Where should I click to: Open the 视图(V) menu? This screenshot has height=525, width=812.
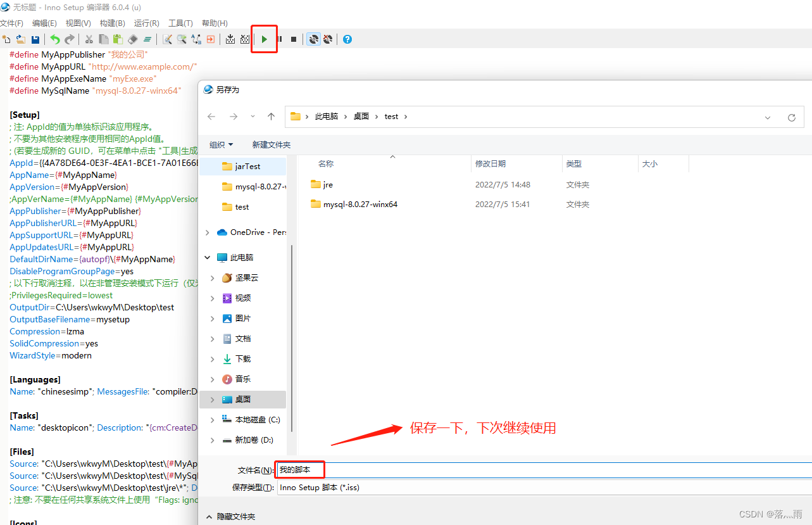point(78,23)
